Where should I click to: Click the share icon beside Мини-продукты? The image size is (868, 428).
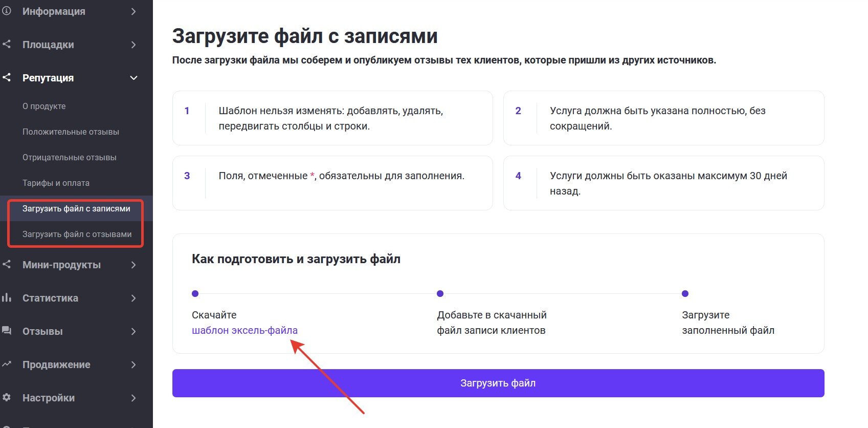pyautogui.click(x=6, y=264)
